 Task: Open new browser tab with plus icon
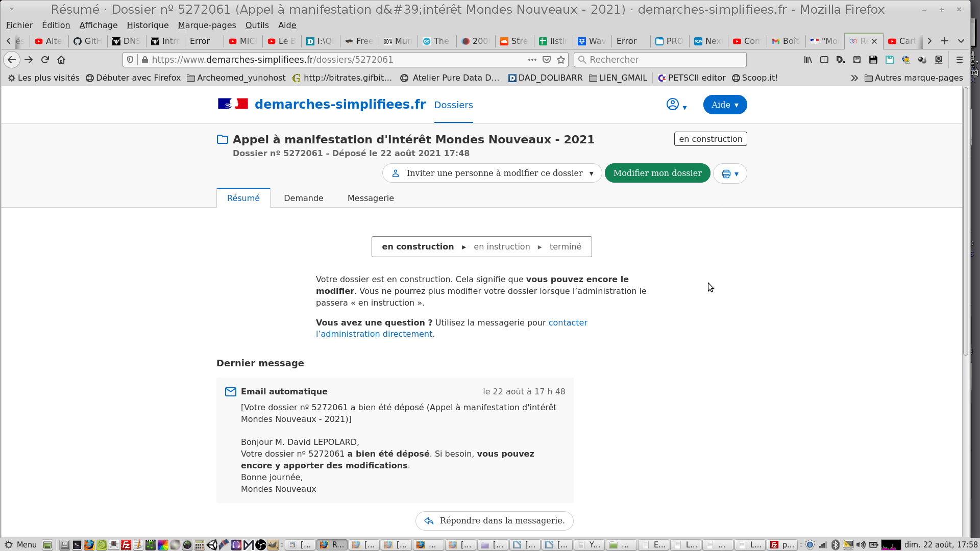click(x=945, y=41)
